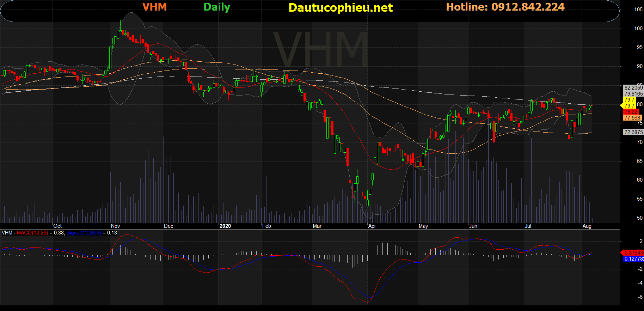644x311 pixels.
Task: Click the Hotline phone number text
Action: pos(505,7)
